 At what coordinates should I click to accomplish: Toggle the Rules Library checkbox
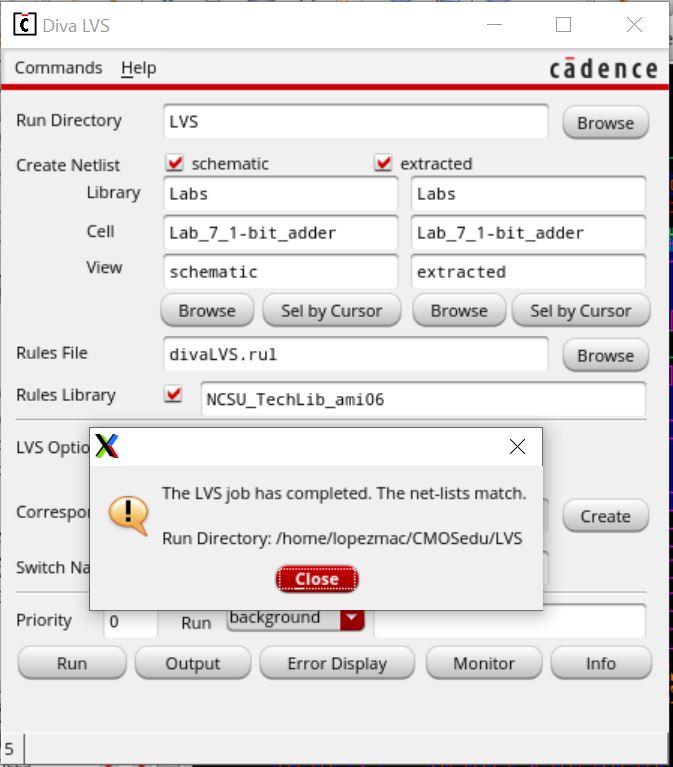coord(174,394)
